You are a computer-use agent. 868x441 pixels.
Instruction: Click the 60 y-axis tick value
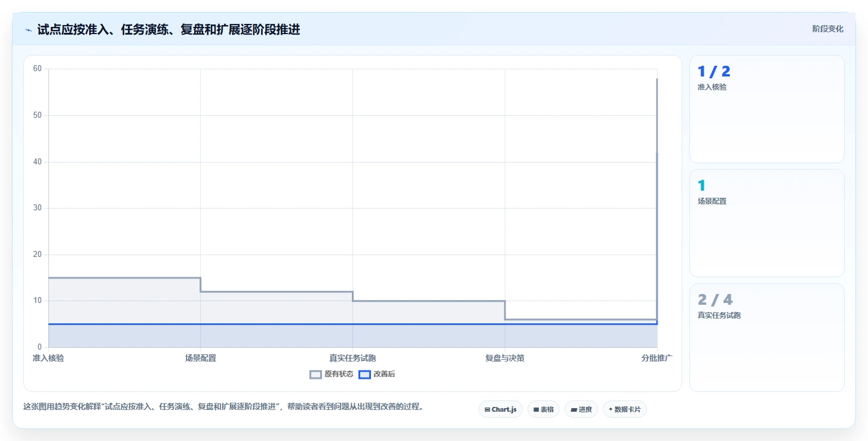[38, 69]
